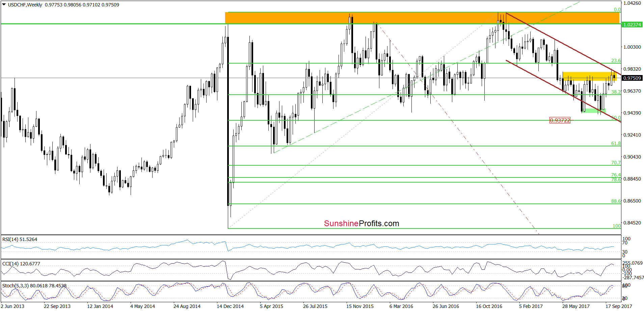The image size is (644, 311).
Task: Click the 255.0769 CCI scale label
Action: click(633, 263)
